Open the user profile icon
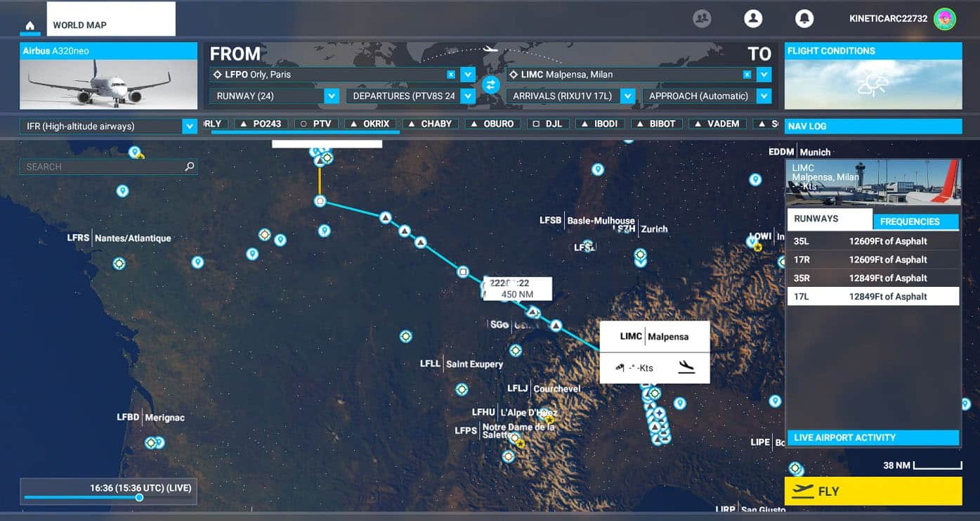980x521 pixels. pos(753,19)
